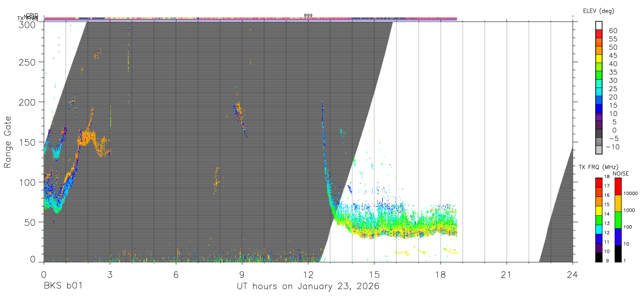
Task: Click the "20" label on ELEV colorbar
Action: click(x=613, y=97)
